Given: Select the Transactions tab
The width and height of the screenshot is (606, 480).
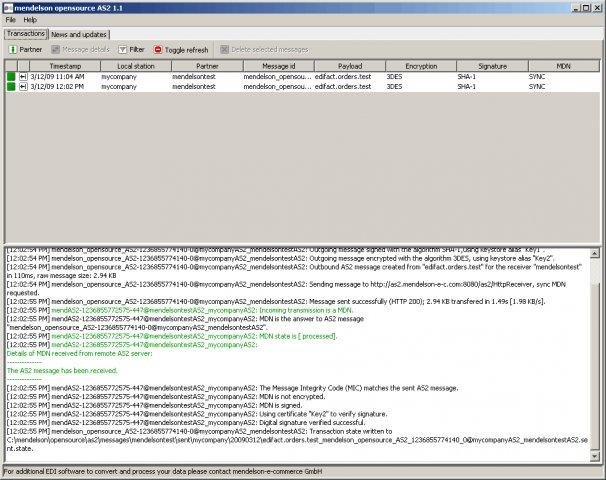Looking at the screenshot, I should (25, 34).
